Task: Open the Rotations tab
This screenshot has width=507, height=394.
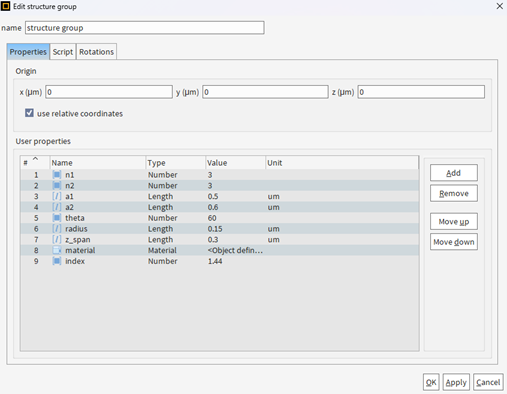Action: tap(96, 52)
